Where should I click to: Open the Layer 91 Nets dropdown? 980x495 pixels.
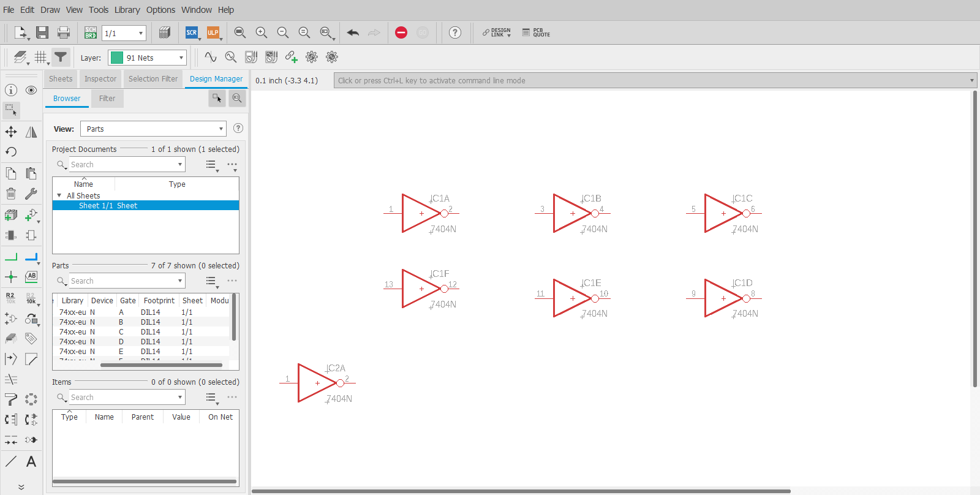pyautogui.click(x=147, y=58)
